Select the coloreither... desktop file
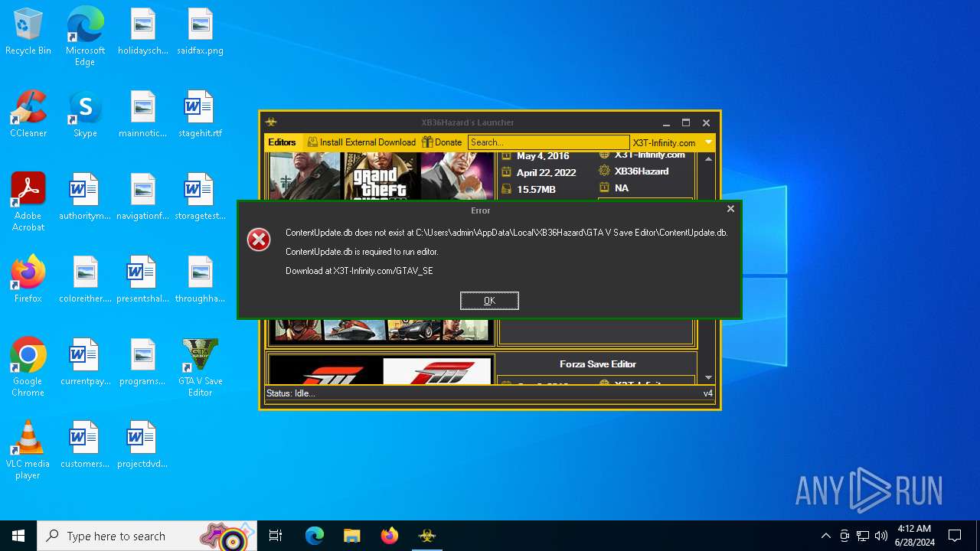This screenshot has width=980, height=551. coord(85,280)
